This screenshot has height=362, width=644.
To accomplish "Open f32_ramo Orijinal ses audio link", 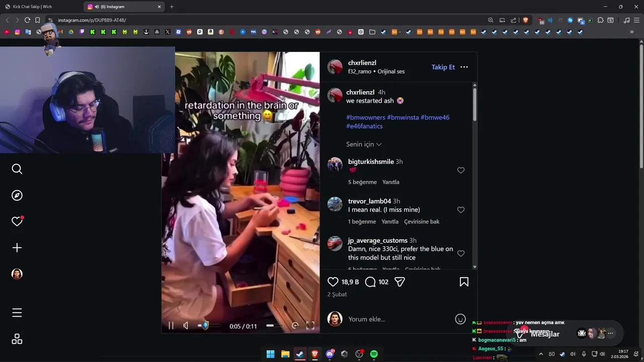I will coord(376,71).
